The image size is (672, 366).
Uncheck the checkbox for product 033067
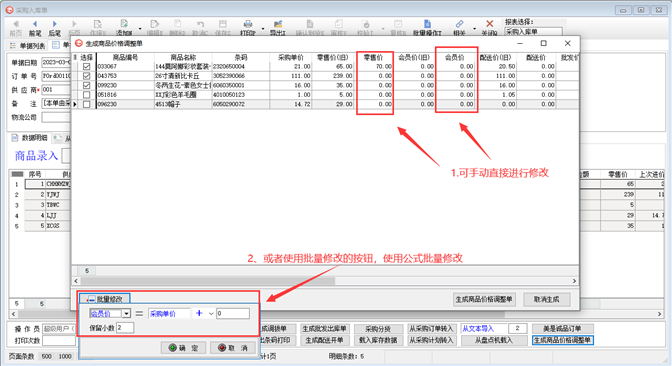tap(87, 66)
